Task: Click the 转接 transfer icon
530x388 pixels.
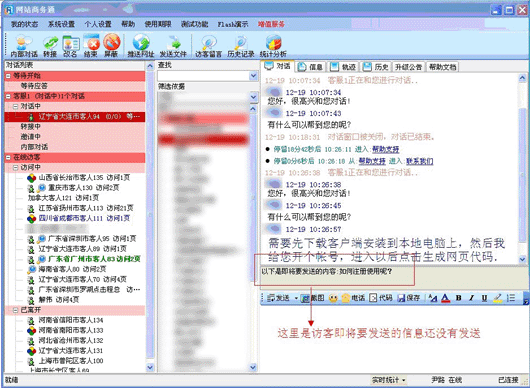Action: [x=50, y=46]
